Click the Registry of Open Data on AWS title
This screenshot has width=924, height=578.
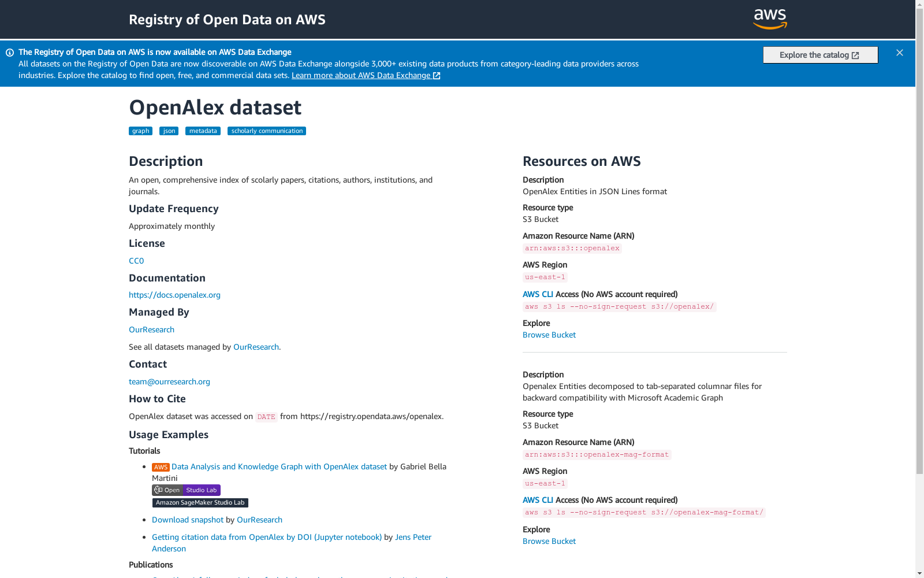click(227, 20)
